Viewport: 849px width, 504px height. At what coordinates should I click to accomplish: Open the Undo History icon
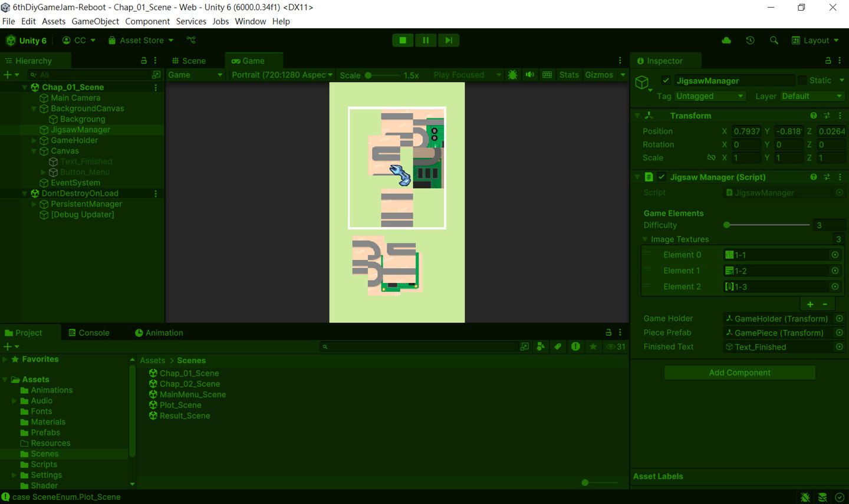coord(750,40)
